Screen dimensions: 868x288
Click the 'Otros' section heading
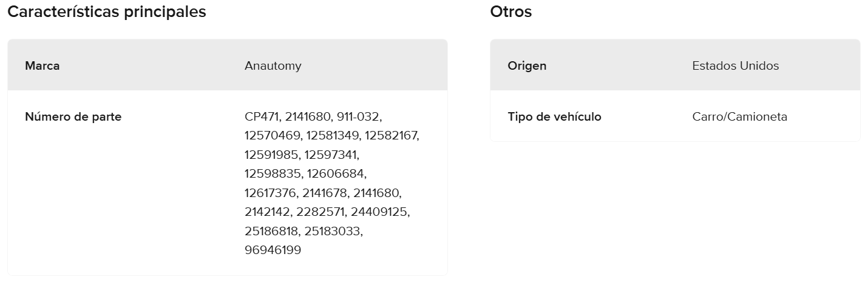coord(510,12)
